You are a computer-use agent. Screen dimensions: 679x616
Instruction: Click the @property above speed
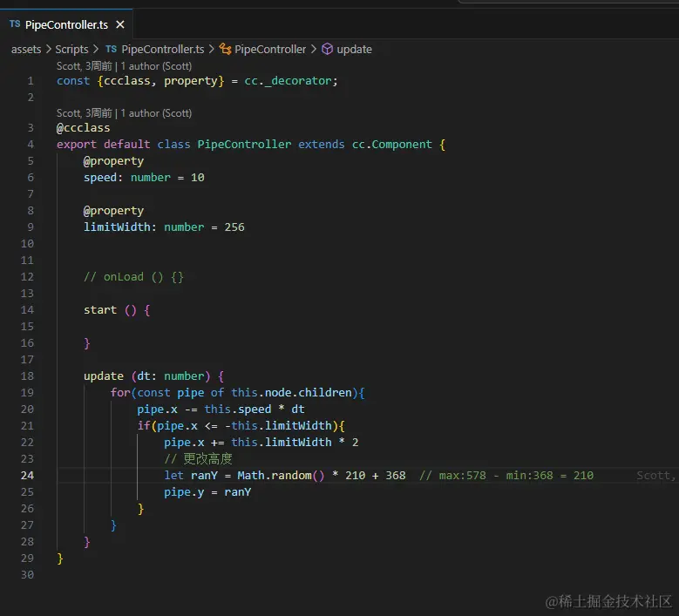[113, 161]
